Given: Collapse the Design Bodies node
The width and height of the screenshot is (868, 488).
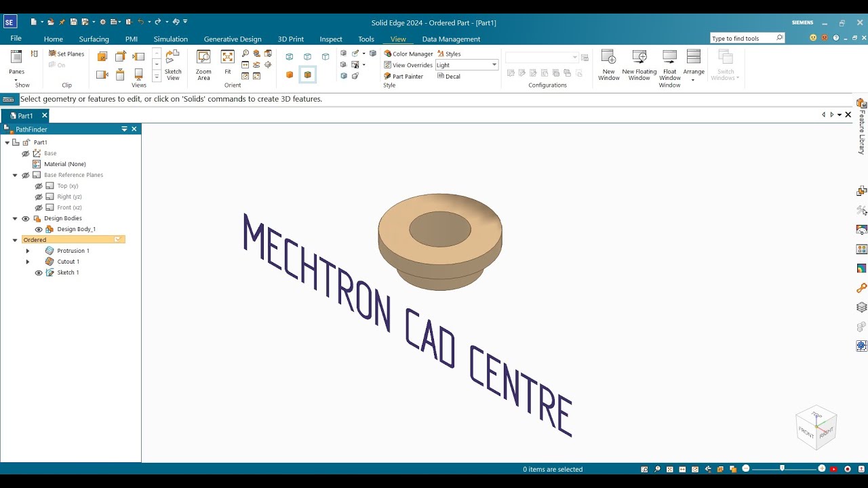Looking at the screenshot, I should point(15,218).
